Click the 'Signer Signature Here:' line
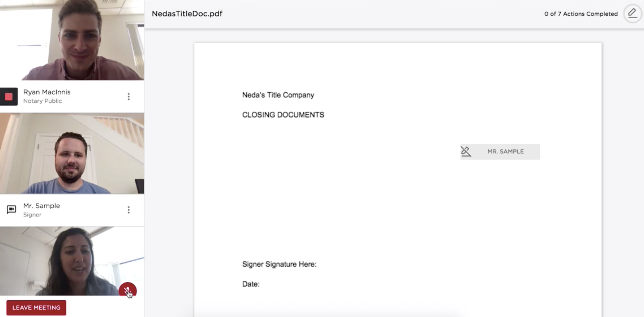The height and width of the screenshot is (317, 644). [x=279, y=264]
